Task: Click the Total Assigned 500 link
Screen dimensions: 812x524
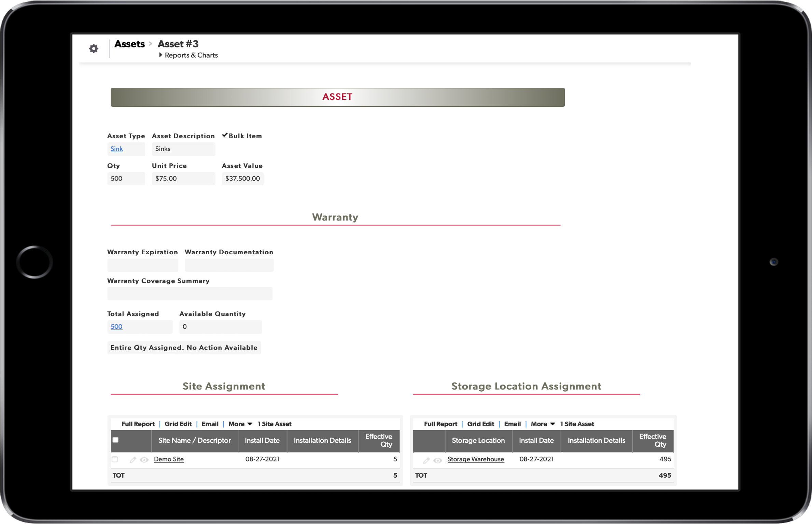Action: pos(116,327)
